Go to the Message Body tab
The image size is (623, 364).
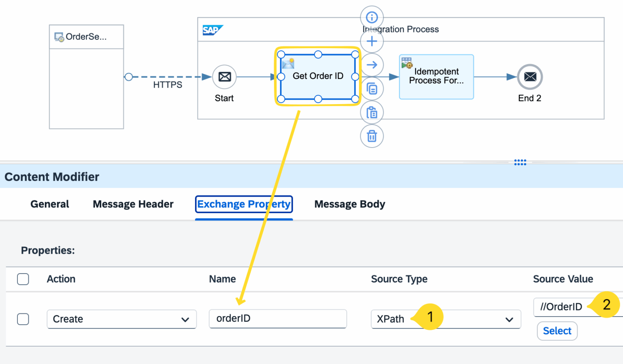click(350, 204)
